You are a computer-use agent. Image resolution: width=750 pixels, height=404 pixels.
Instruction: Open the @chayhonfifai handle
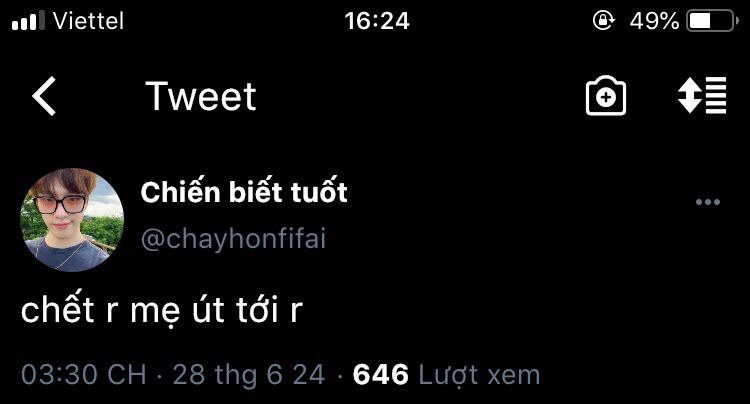click(x=233, y=239)
